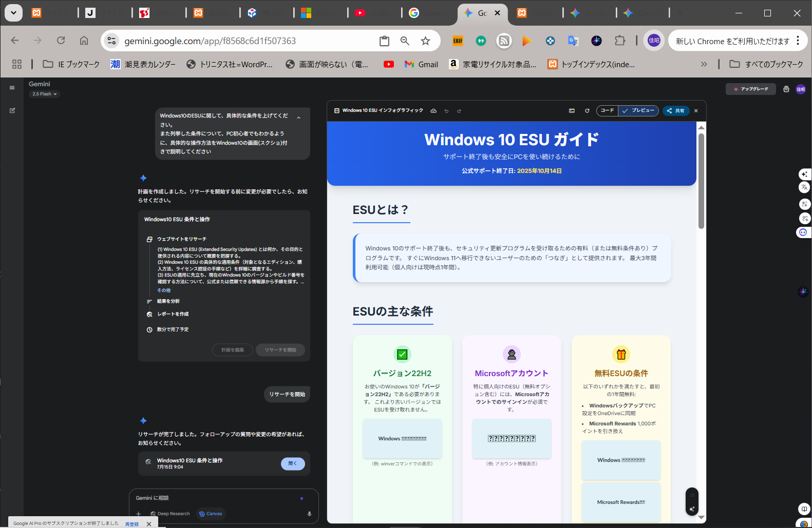Focus the gemini.google.com address bar
812x528 pixels.
(210, 41)
